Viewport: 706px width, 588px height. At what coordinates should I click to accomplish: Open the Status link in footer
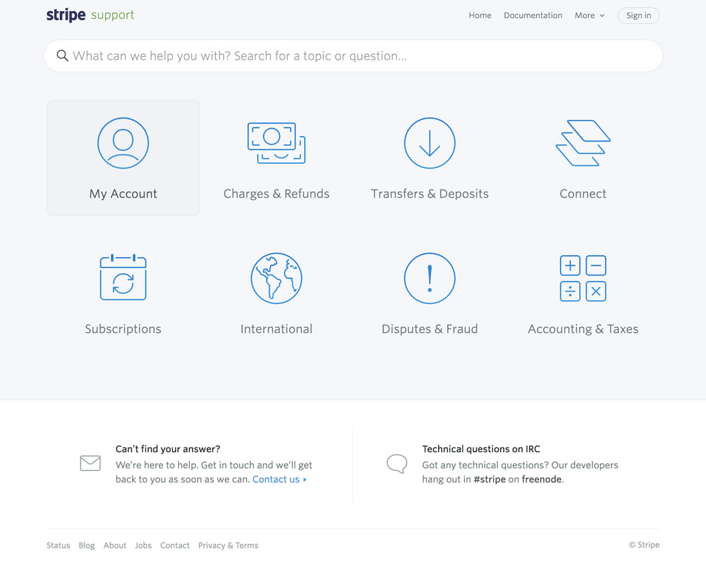pyautogui.click(x=58, y=545)
